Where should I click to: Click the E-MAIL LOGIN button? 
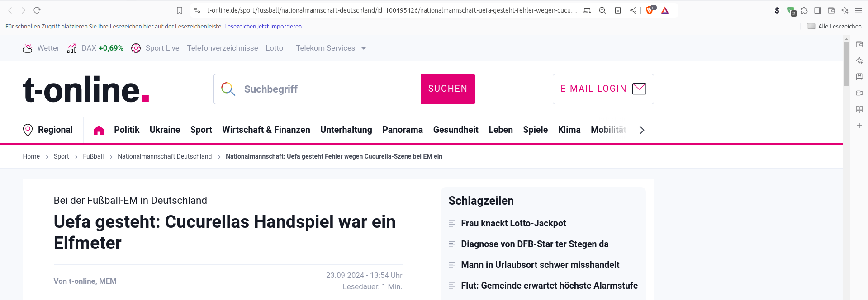click(603, 89)
